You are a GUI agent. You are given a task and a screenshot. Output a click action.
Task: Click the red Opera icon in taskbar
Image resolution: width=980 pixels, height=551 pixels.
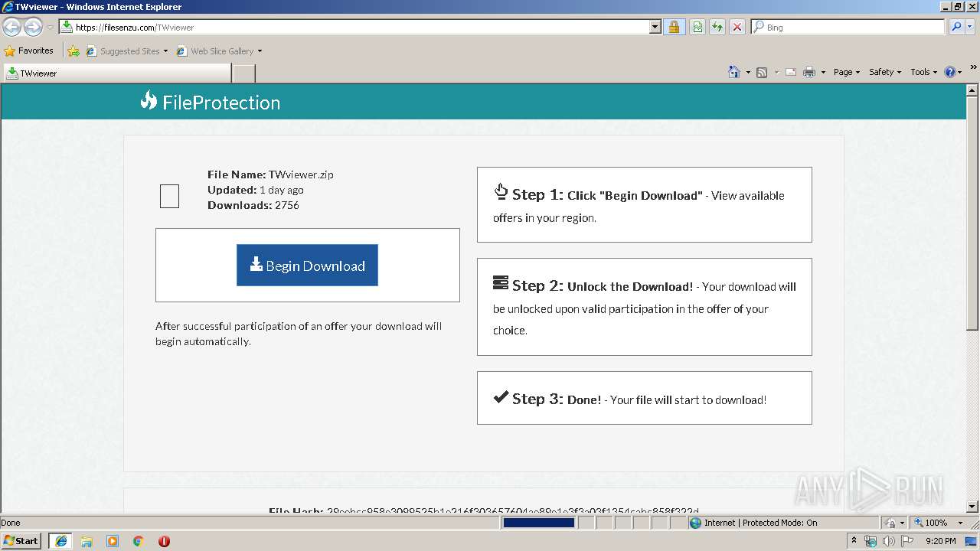tap(164, 541)
